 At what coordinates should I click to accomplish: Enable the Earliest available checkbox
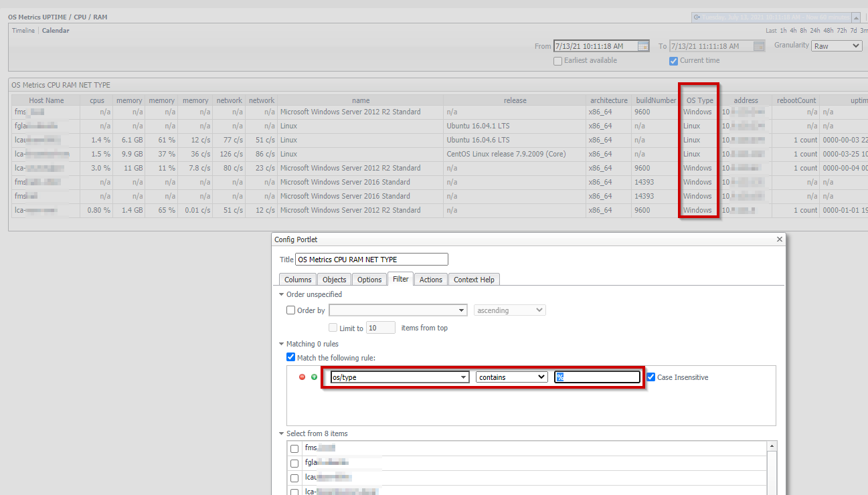tap(557, 60)
